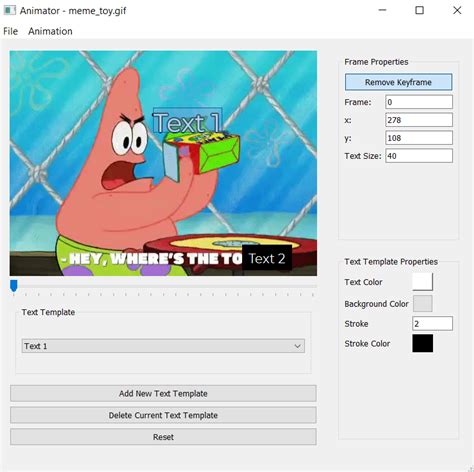The height and width of the screenshot is (472, 474).
Task: Click the Remove Keyframe button
Action: tap(398, 82)
